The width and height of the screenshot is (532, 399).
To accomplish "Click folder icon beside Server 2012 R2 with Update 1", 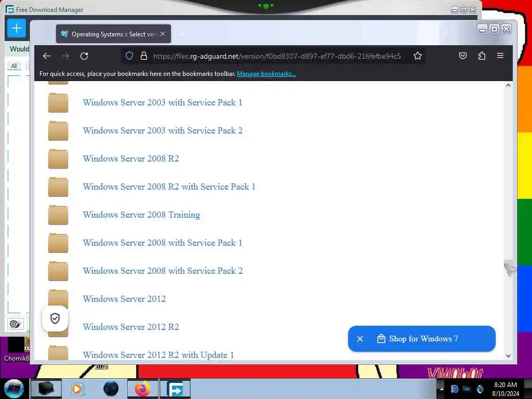I will tap(58, 353).
